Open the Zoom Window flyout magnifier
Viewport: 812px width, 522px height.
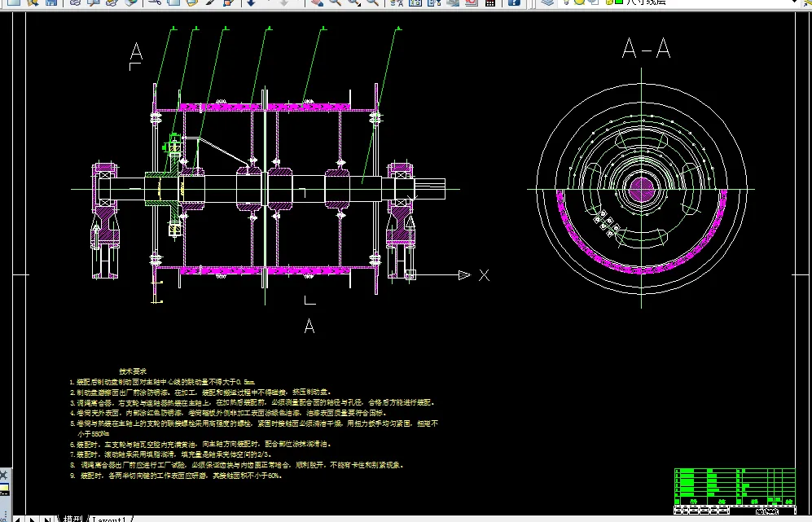pos(354,2)
